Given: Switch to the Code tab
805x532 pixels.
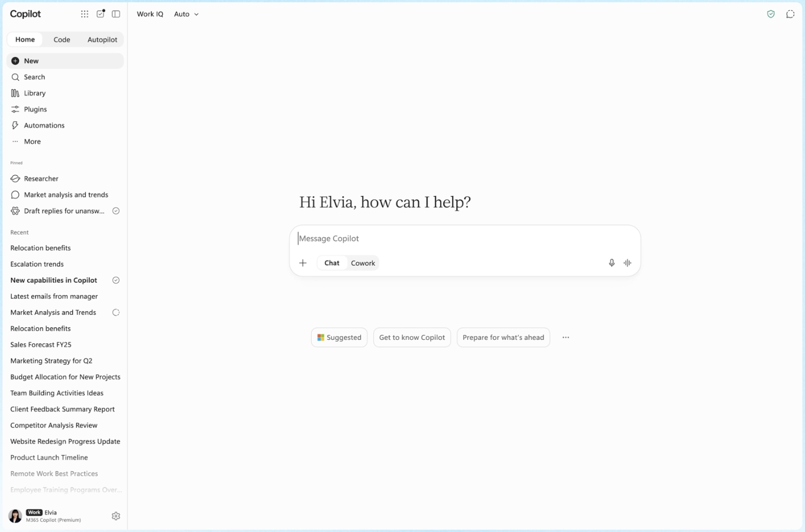Looking at the screenshot, I should (62, 40).
